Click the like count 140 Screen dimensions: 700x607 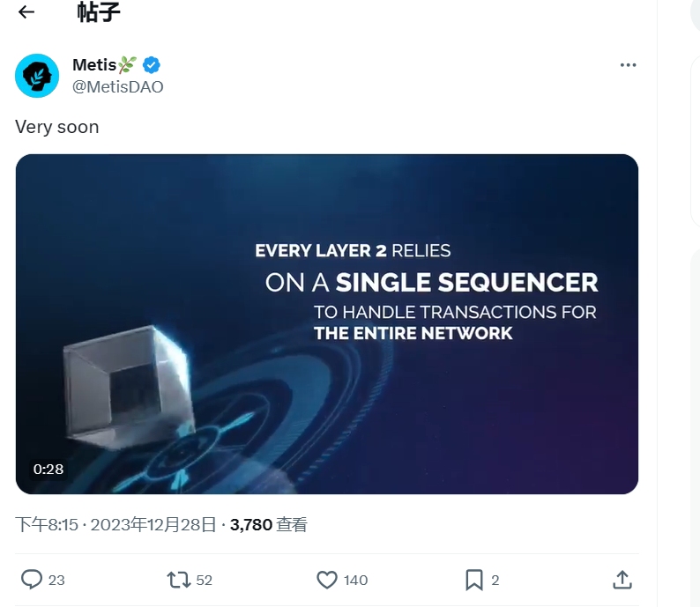pyautogui.click(x=355, y=580)
